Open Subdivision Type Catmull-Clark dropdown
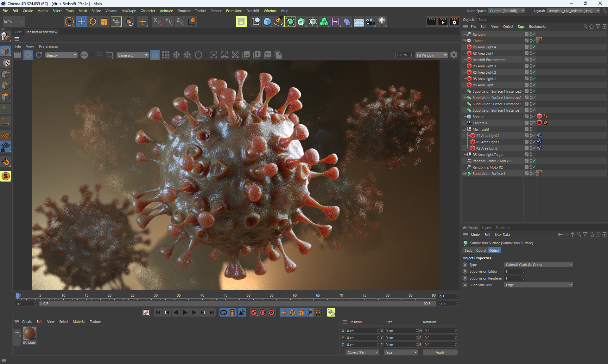608x364 pixels. (538, 265)
